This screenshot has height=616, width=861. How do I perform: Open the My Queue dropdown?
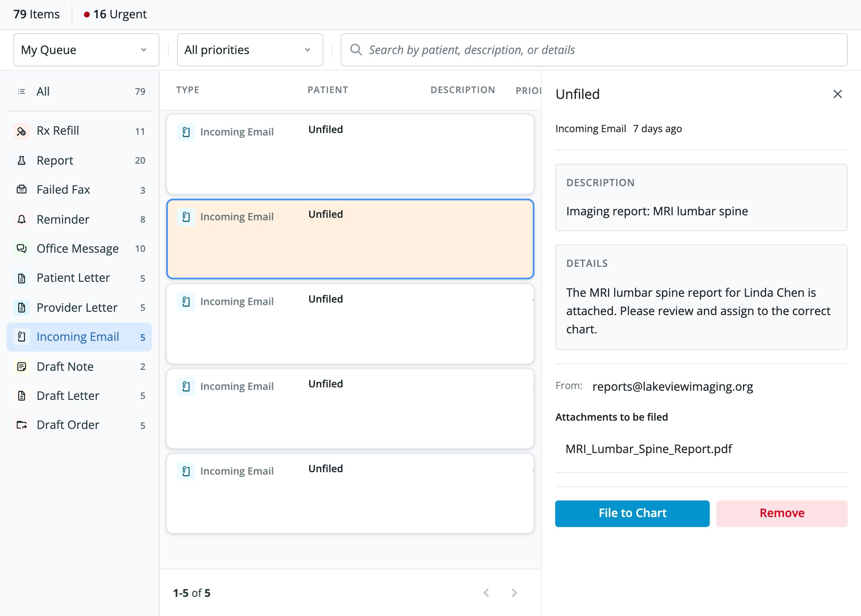(x=86, y=50)
